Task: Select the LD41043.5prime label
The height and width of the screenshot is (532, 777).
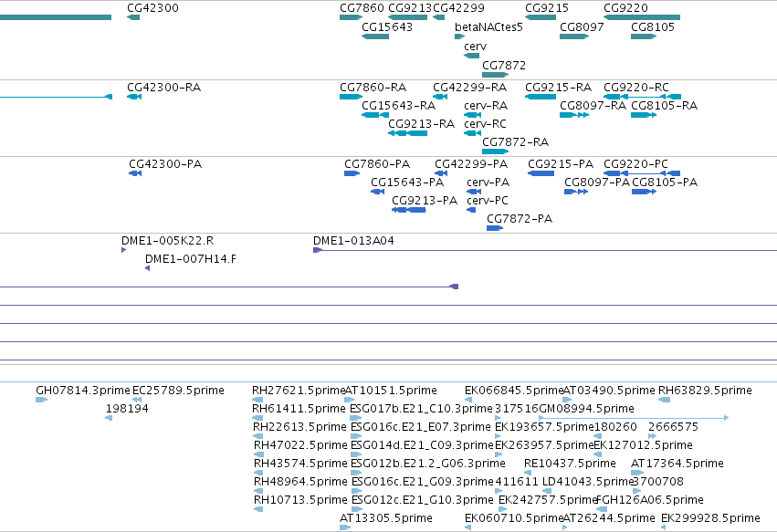Action: pyautogui.click(x=589, y=482)
